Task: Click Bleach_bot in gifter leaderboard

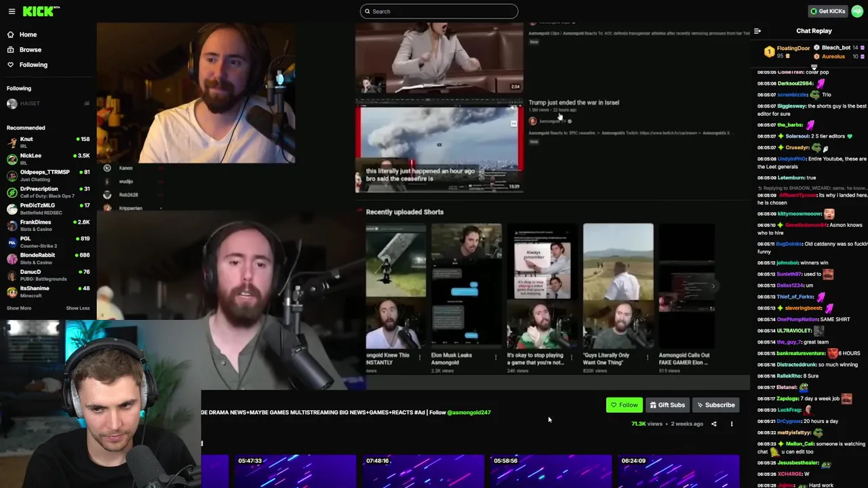Action: click(836, 48)
